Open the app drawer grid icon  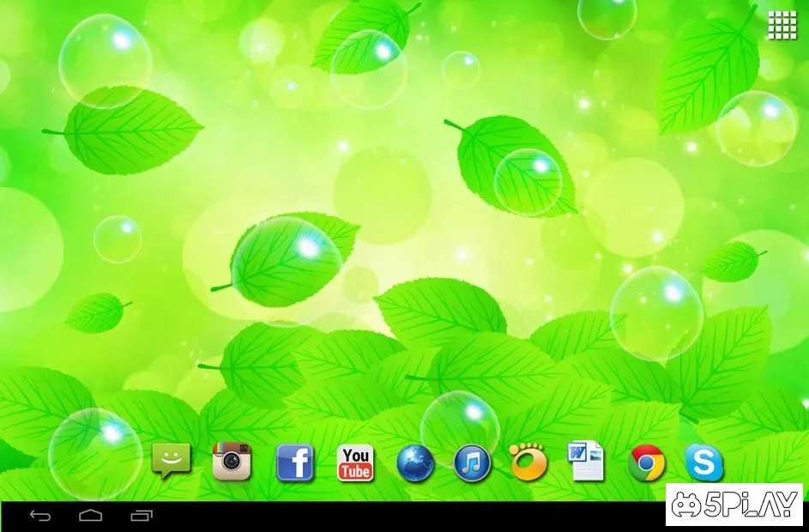(x=782, y=25)
